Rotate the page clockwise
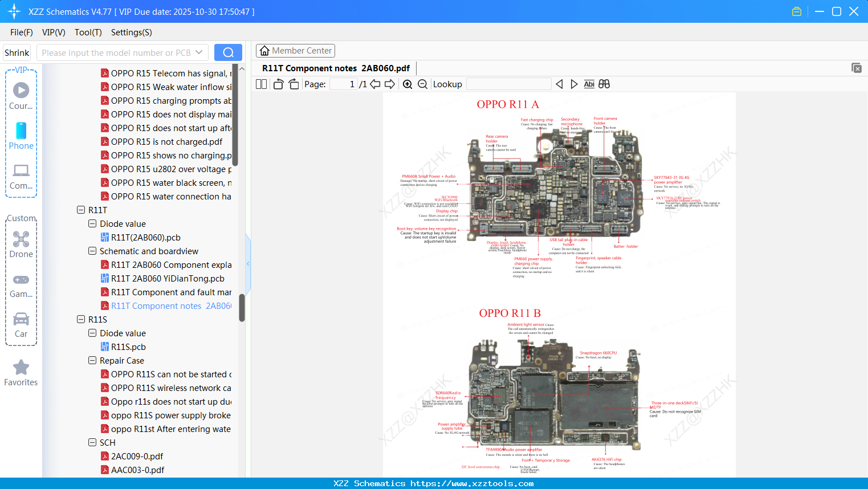868x489 pixels. pos(293,84)
